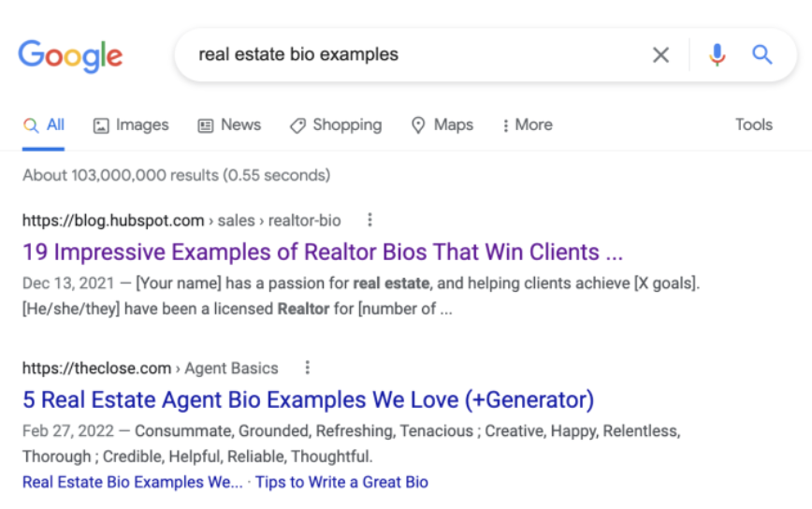Clear the search box with the X icon
The height and width of the screenshot is (509, 812).
(x=660, y=55)
